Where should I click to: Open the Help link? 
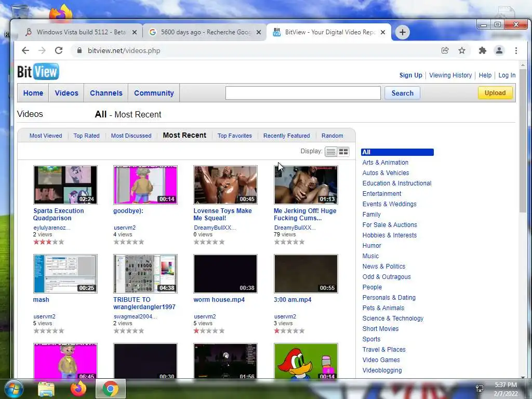pos(485,75)
